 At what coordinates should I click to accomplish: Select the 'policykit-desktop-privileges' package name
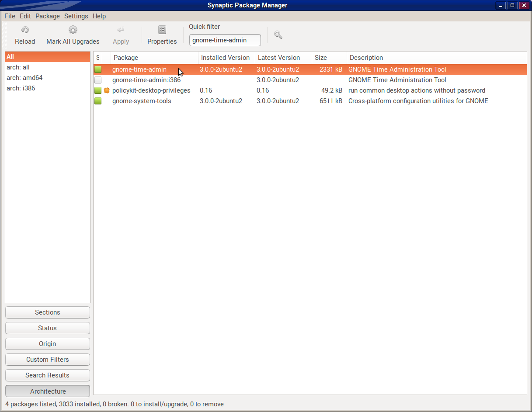151,90
